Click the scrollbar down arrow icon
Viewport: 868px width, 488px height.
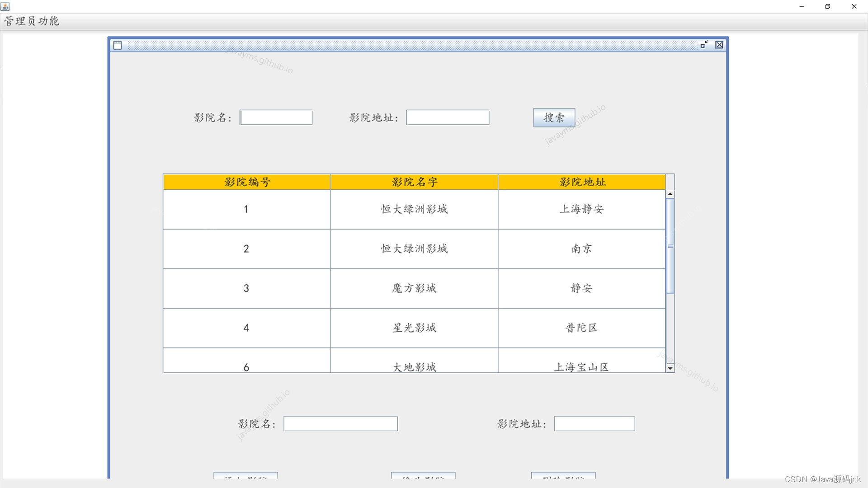point(670,368)
